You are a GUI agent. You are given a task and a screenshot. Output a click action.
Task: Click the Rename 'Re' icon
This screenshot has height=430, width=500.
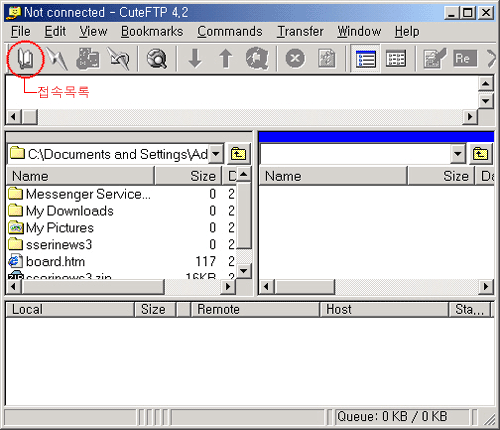[x=465, y=59]
